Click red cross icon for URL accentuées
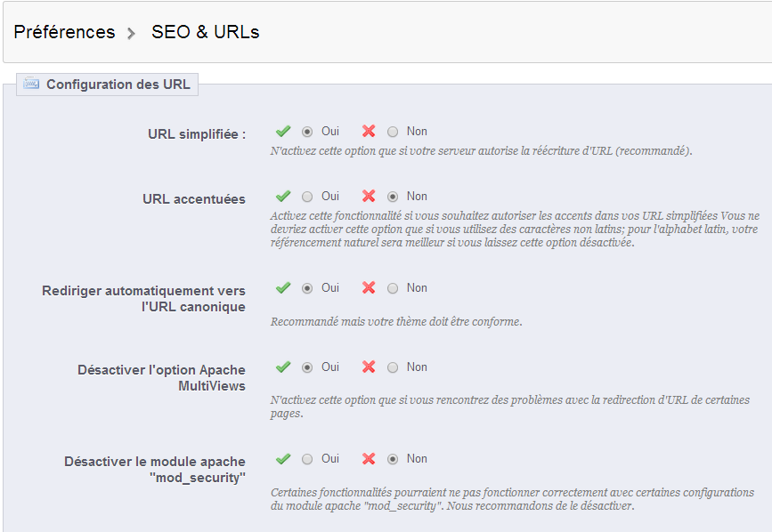Screen dimensions: 772x532 point(369,197)
